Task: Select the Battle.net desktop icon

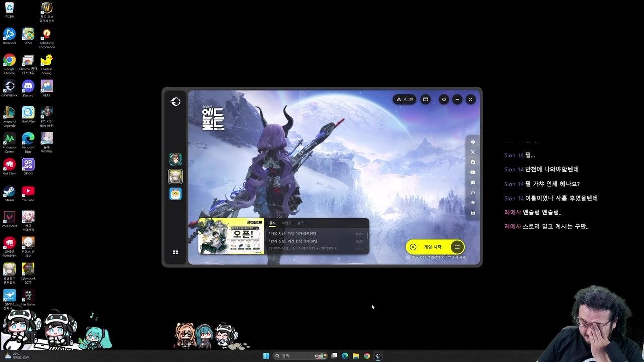Action: tap(9, 36)
